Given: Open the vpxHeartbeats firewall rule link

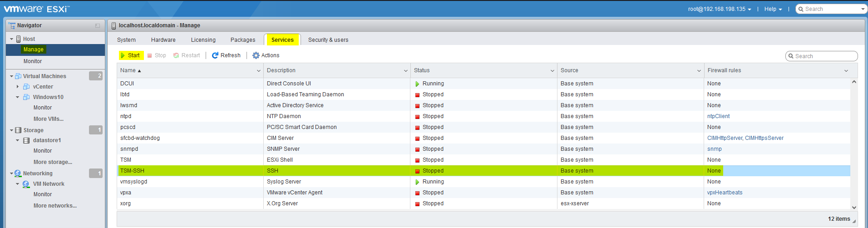Looking at the screenshot, I should click(x=725, y=193).
